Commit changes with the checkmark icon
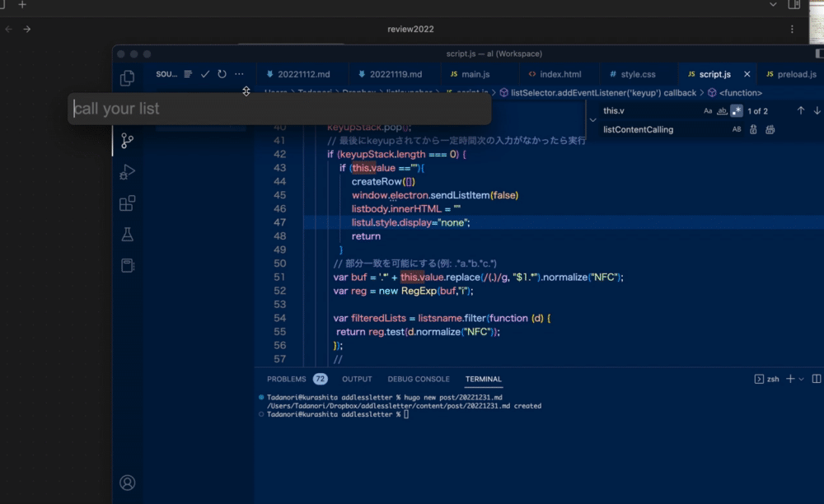Image resolution: width=824 pixels, height=504 pixels. pos(204,73)
